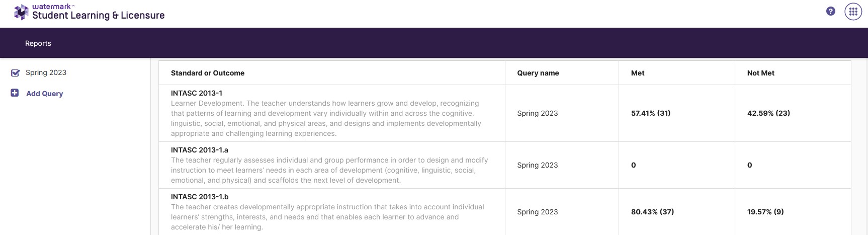Click the 80.43% (37) Met value

click(x=653, y=212)
